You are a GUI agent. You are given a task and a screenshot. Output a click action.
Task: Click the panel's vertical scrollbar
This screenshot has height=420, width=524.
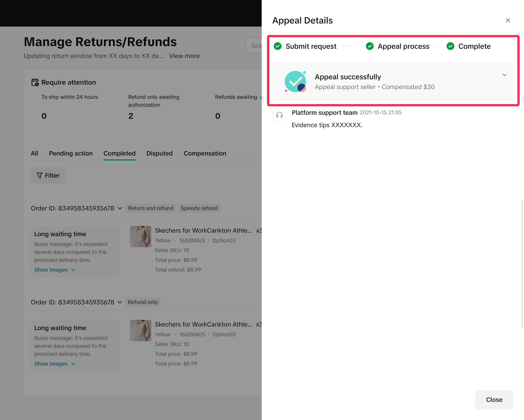click(522, 264)
